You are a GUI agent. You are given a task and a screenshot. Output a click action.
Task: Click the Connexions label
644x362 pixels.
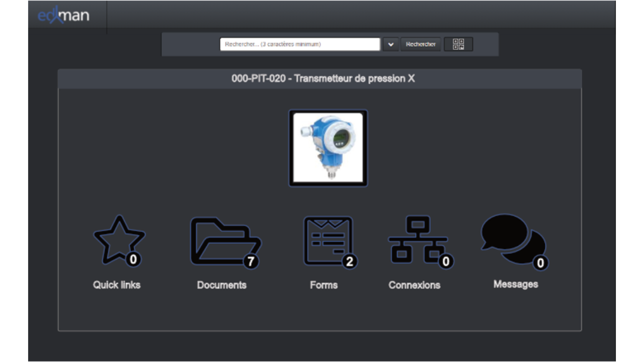pyautogui.click(x=414, y=285)
